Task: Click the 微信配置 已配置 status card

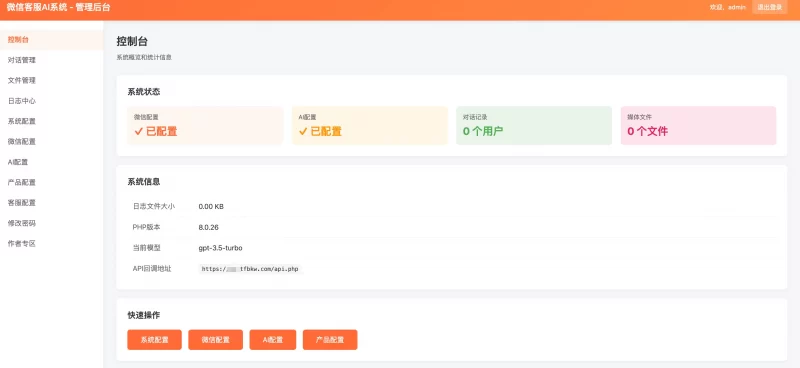Action: [x=205, y=126]
